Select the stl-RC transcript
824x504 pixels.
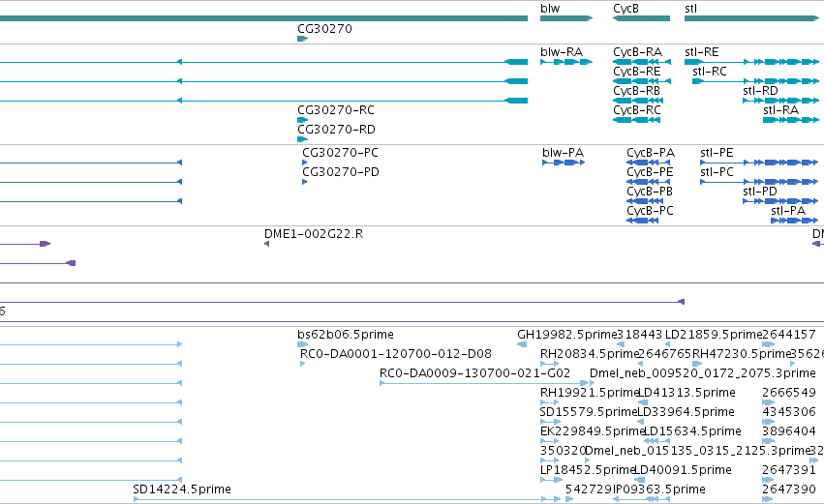pos(755,81)
